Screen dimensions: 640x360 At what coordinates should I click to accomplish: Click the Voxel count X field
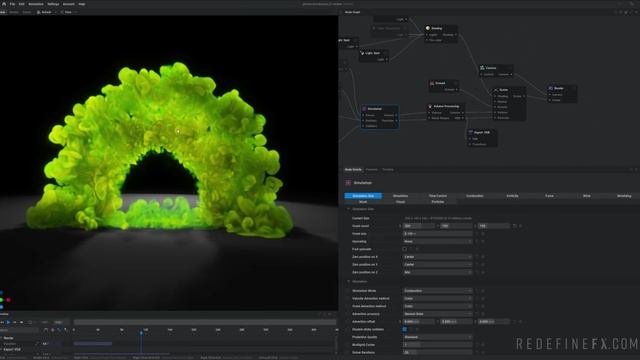(x=419, y=226)
